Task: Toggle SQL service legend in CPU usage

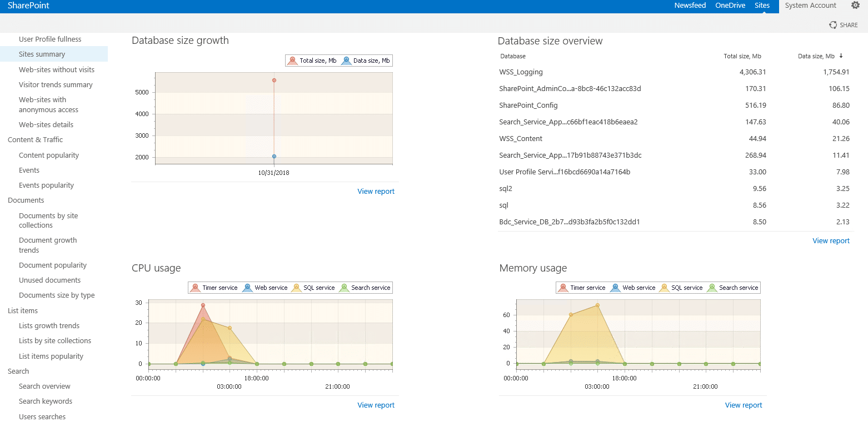Action: pyautogui.click(x=296, y=288)
